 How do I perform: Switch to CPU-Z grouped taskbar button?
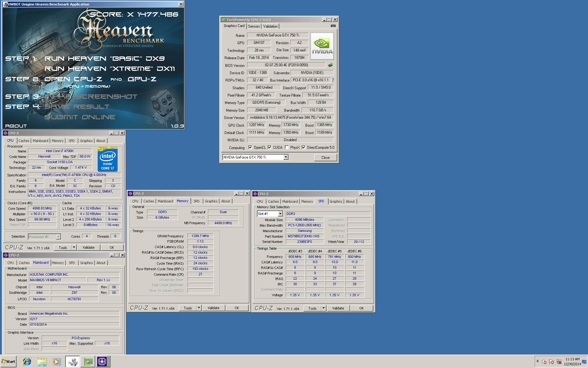point(103,362)
